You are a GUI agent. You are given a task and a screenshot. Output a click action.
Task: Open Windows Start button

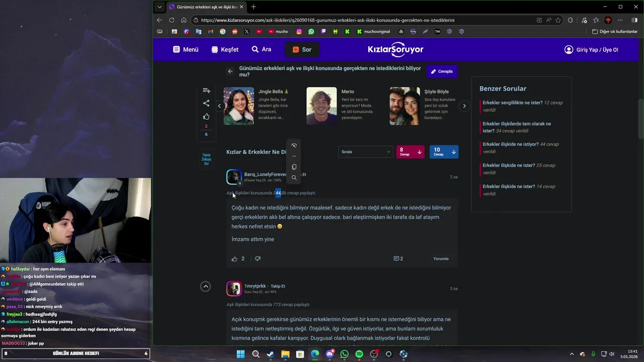[x=240, y=354]
